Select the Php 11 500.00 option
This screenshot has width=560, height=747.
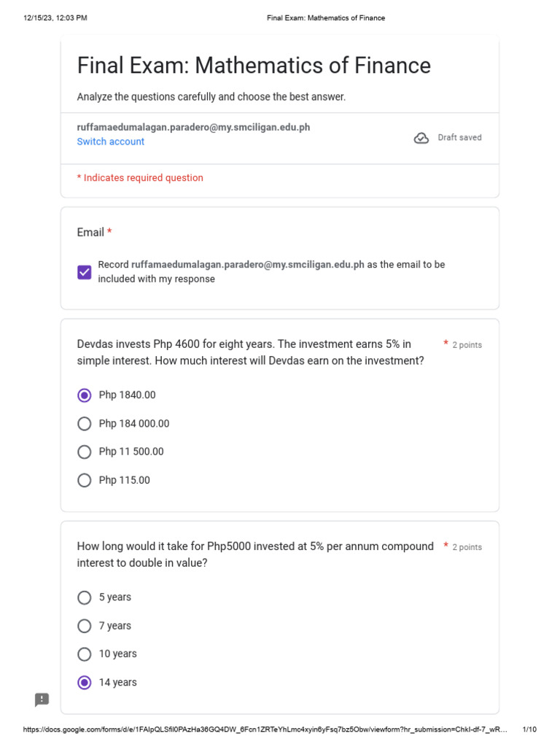coord(85,452)
